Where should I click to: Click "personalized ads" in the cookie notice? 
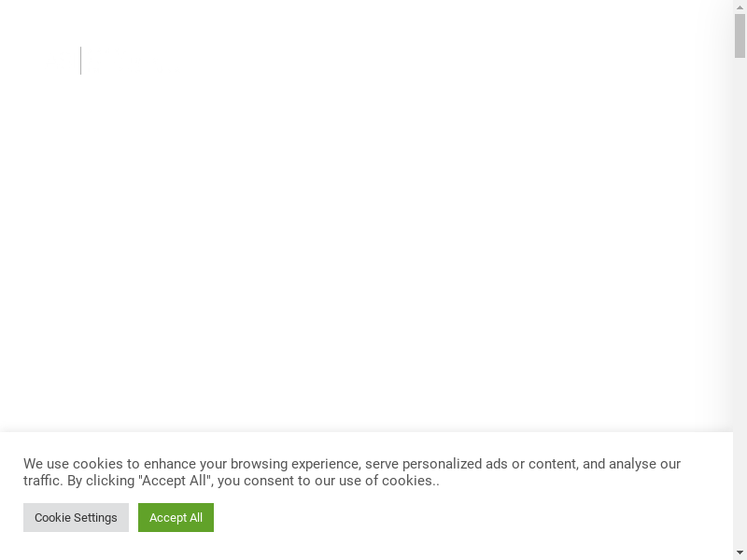click(x=455, y=464)
